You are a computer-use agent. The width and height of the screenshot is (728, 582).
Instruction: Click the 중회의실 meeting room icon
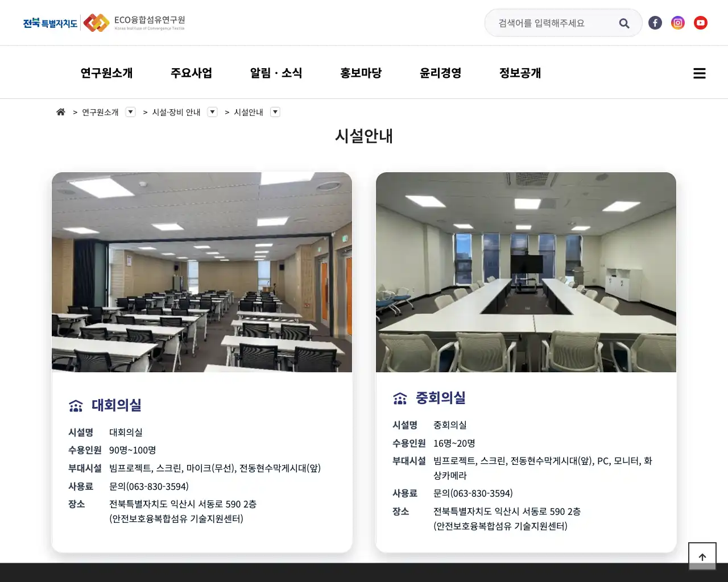click(x=400, y=398)
